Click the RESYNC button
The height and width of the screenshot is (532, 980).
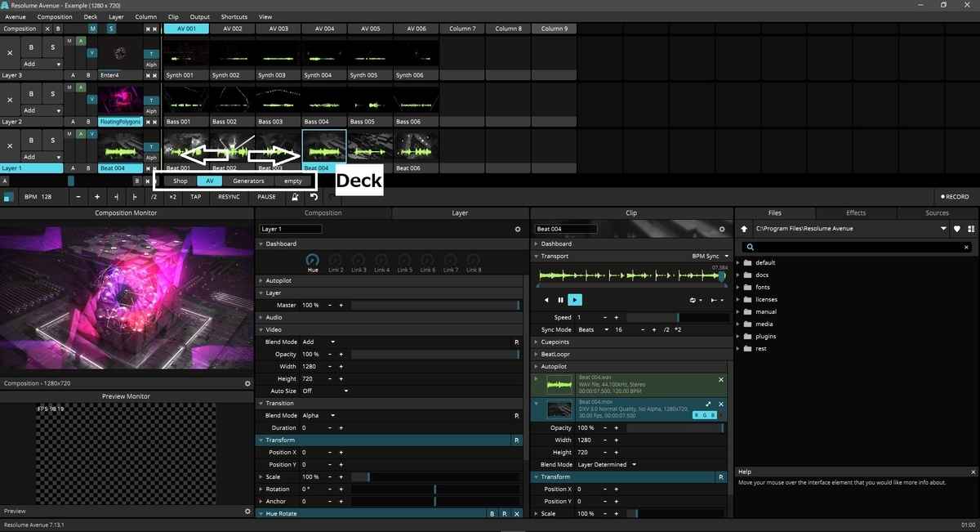point(229,197)
